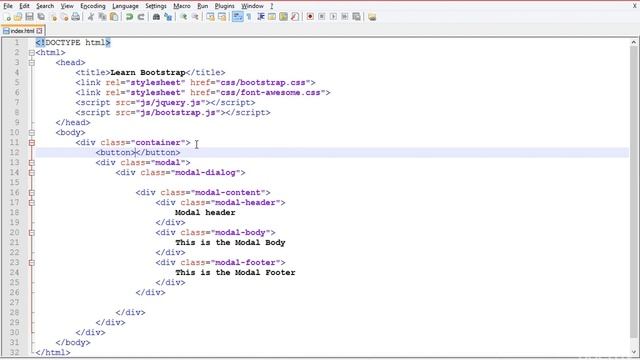The image size is (640, 360).
Task: Click the Close document toolbar icon
Action: click(53, 17)
